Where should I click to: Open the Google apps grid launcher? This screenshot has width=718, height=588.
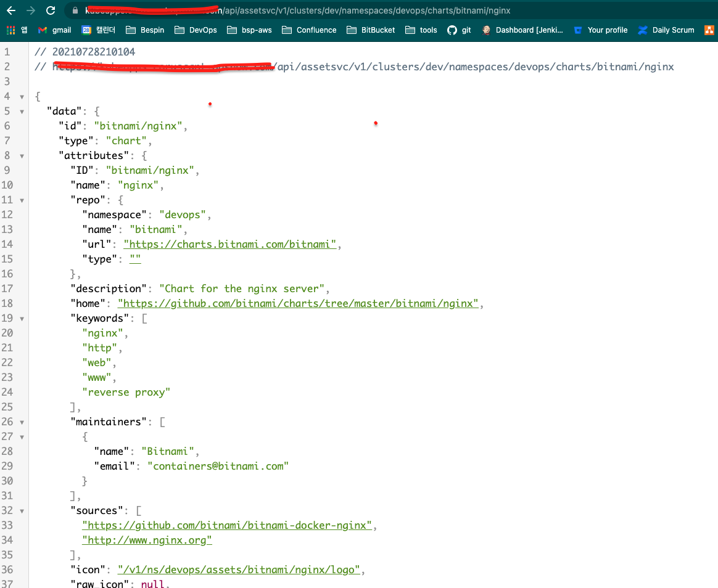pos(10,30)
